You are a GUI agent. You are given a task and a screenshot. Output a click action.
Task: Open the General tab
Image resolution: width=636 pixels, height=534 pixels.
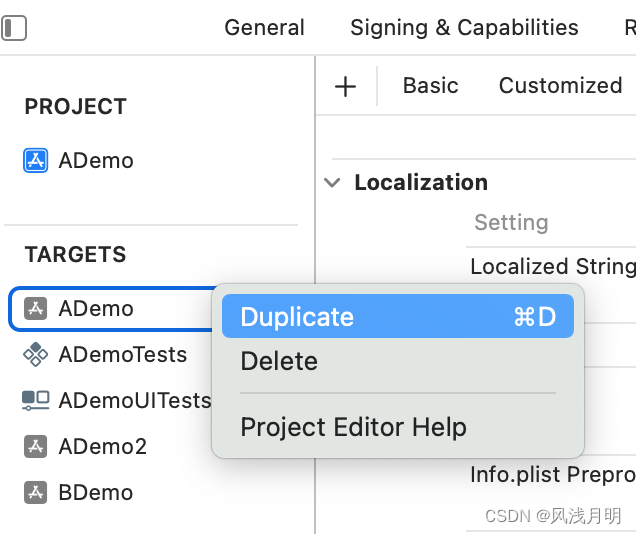point(264,28)
